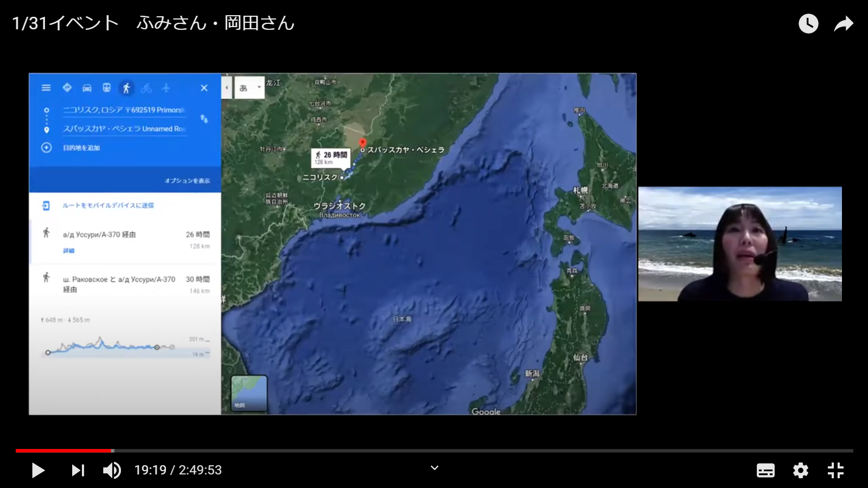Click the スパッスカヤ・ペシェラ destination field

[x=124, y=129]
